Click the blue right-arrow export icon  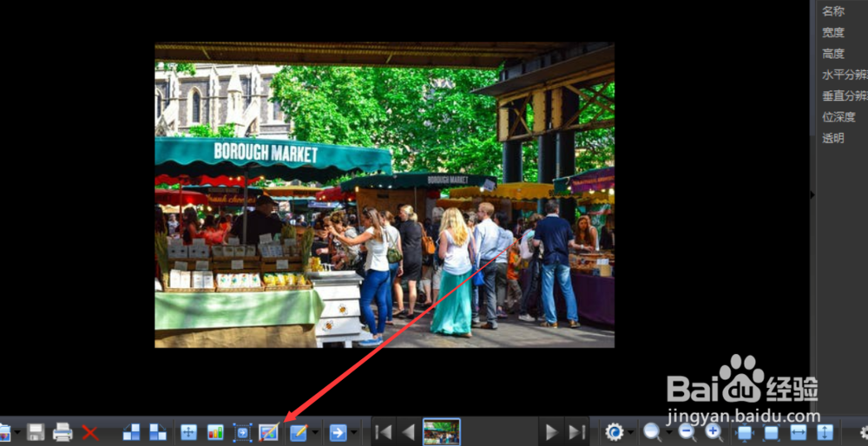pyautogui.click(x=338, y=432)
